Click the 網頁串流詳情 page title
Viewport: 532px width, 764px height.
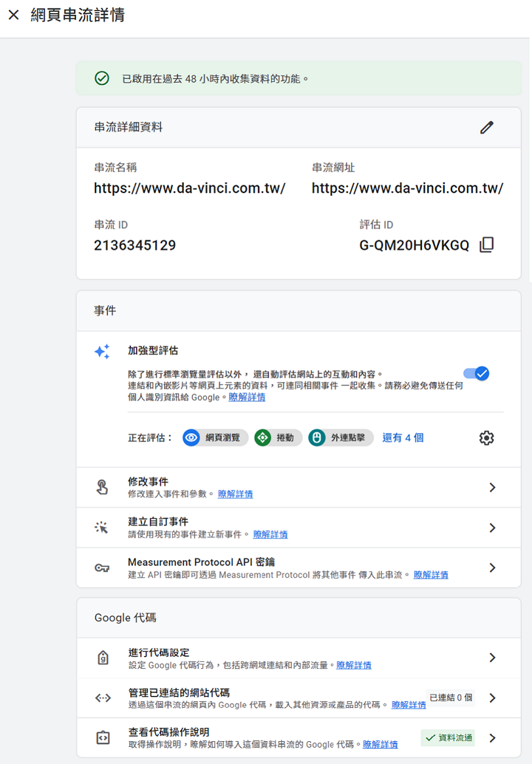tap(78, 15)
